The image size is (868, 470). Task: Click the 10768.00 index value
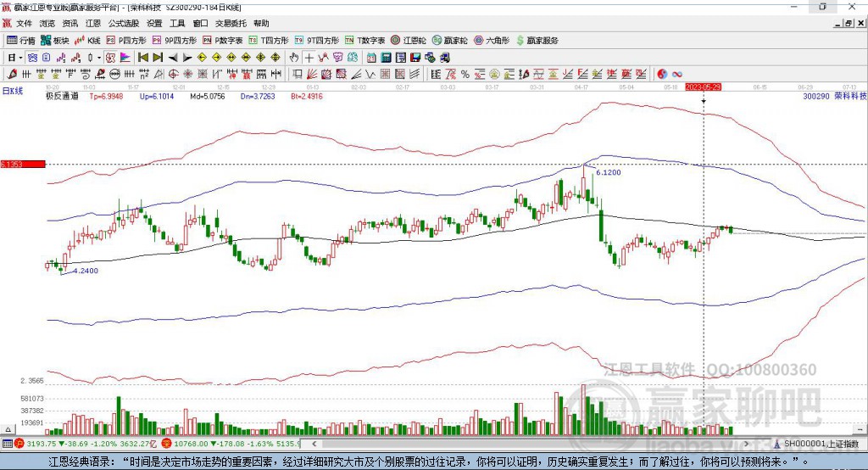191,444
